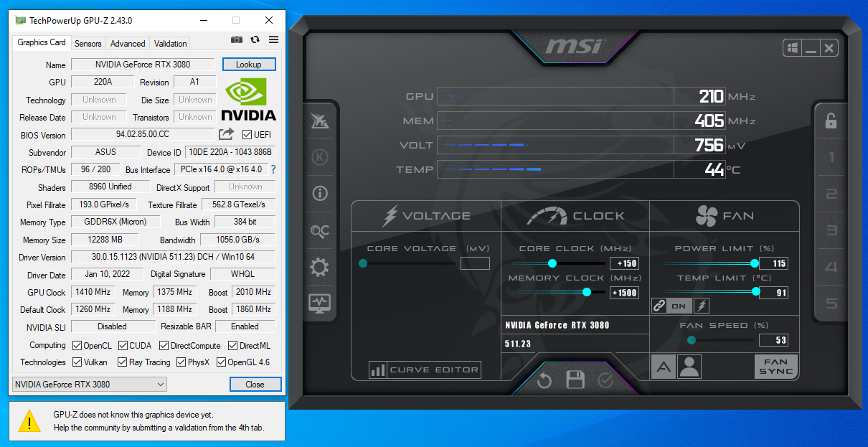Toggle the CUDA checkbox

point(123,345)
